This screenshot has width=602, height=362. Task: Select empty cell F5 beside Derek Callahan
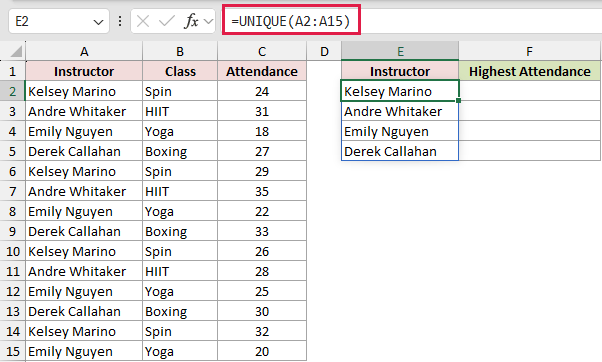[529, 151]
